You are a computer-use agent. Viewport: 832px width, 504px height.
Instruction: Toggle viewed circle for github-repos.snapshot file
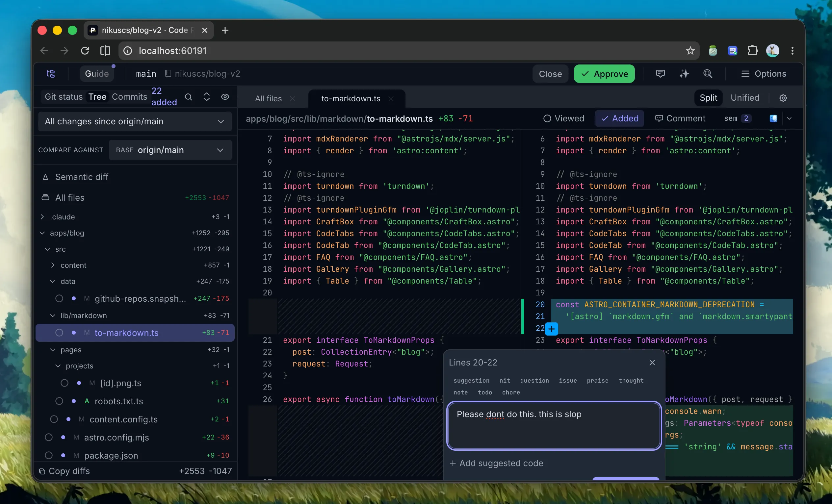click(59, 298)
